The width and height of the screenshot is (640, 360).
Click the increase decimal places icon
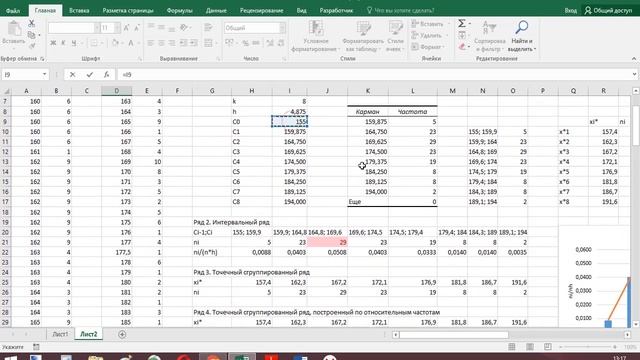270,43
